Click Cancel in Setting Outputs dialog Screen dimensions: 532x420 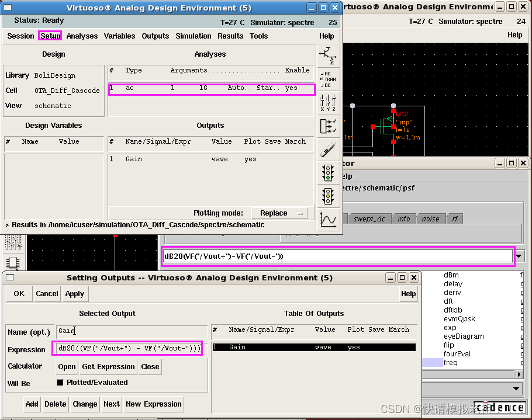[47, 294]
